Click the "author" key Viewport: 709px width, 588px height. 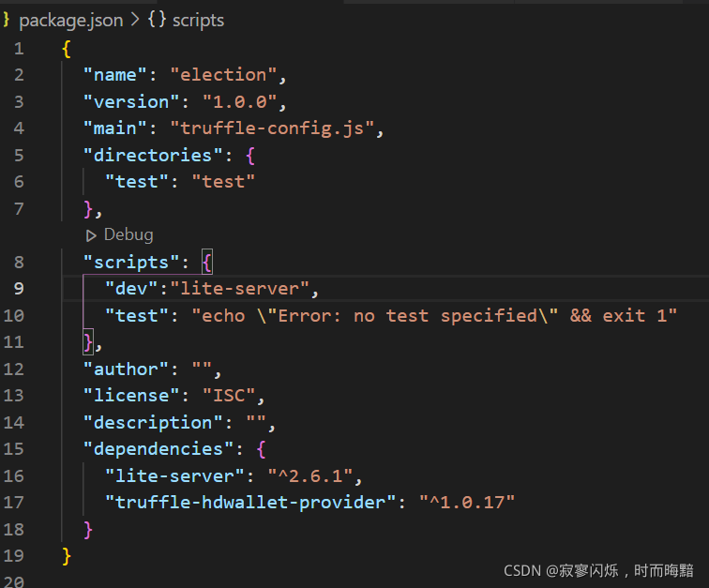coord(126,369)
